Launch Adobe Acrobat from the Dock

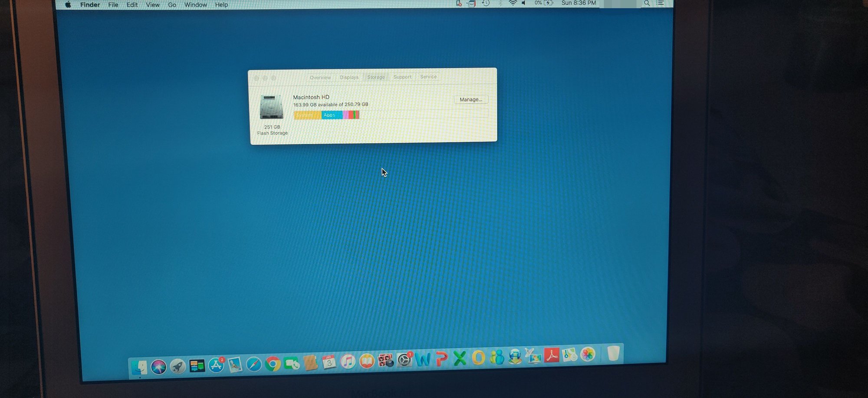552,355
